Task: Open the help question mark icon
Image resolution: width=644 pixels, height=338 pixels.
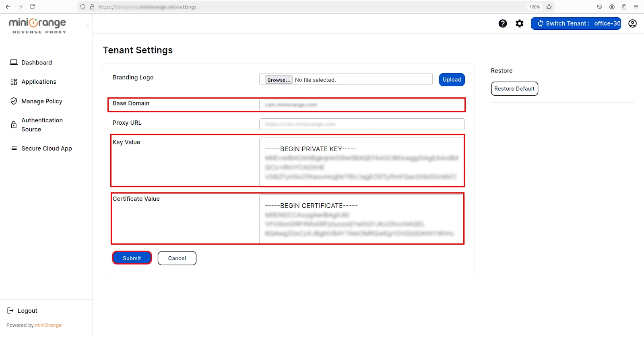Action: click(503, 23)
